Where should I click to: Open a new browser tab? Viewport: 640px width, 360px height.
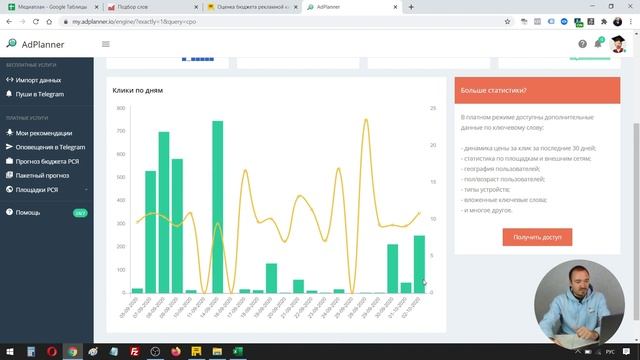pos(411,7)
